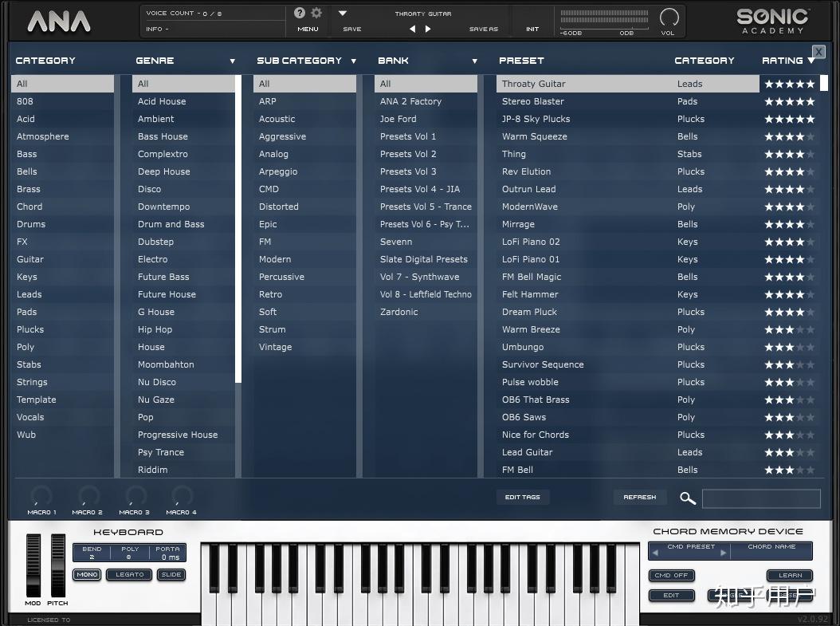Open the BANK dropdown arrow
Viewport: 840px width, 626px height.
pos(474,60)
